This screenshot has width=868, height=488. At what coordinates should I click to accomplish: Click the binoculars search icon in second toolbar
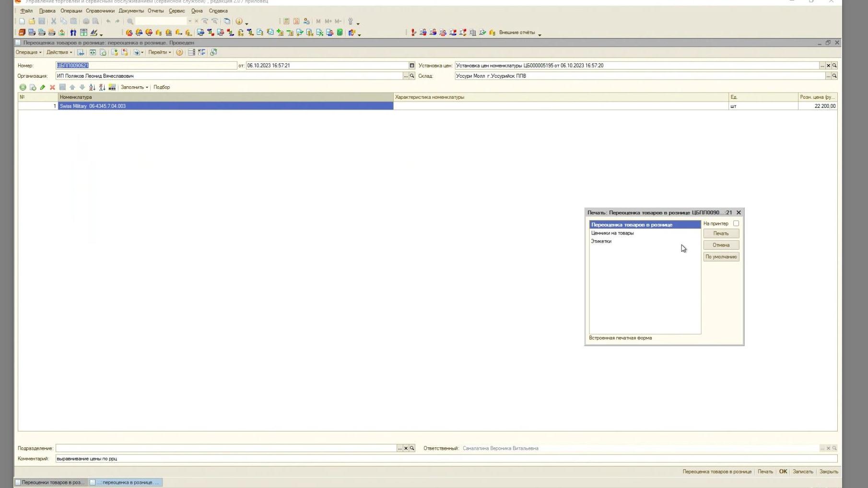coord(73,33)
